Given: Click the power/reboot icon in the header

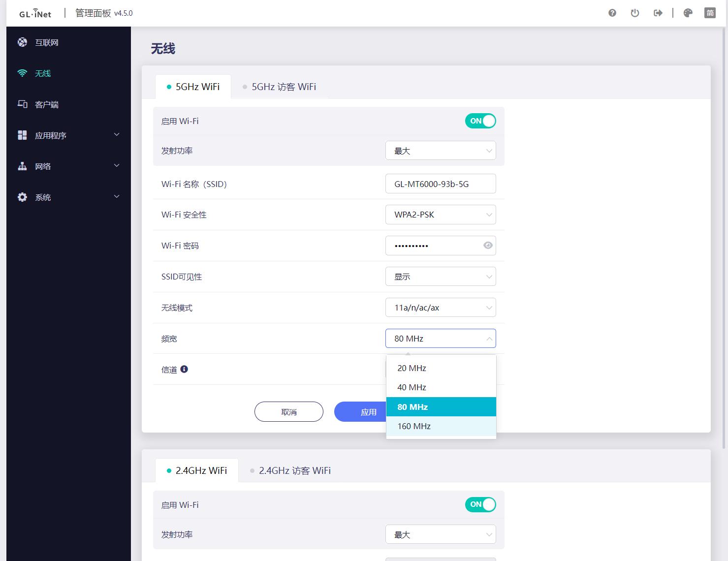Looking at the screenshot, I should point(634,13).
